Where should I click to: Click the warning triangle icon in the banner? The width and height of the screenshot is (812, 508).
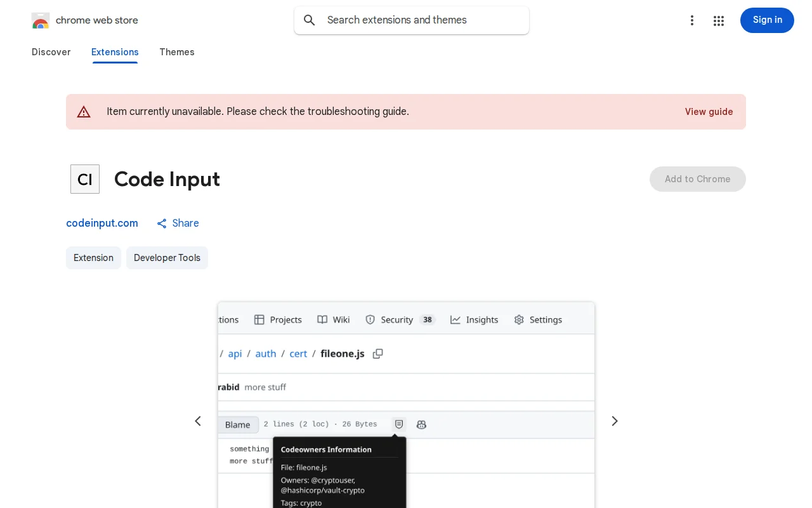pos(84,112)
